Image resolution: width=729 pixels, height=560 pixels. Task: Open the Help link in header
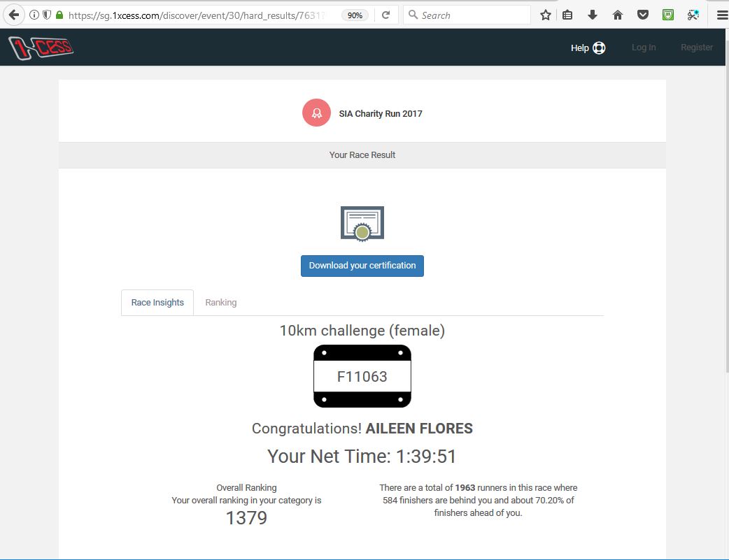click(x=588, y=48)
